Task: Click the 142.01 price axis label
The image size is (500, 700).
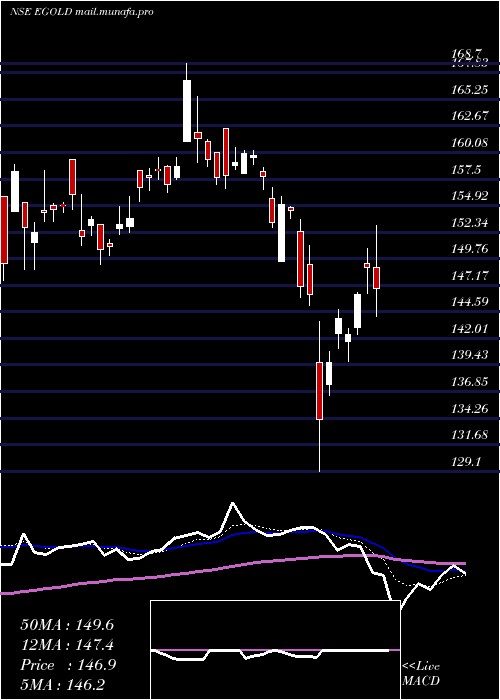Action: (470, 329)
